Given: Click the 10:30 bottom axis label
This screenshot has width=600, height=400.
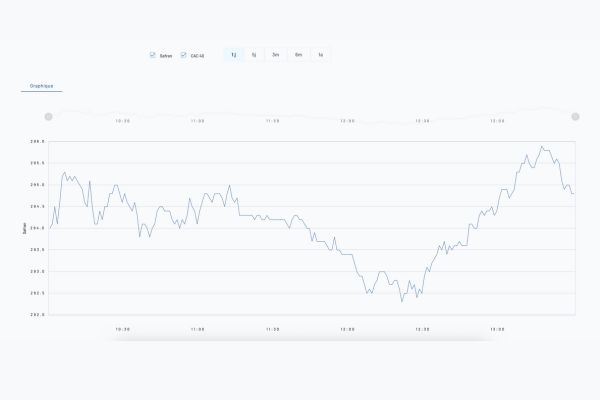Looking at the screenshot, I should coord(122,328).
